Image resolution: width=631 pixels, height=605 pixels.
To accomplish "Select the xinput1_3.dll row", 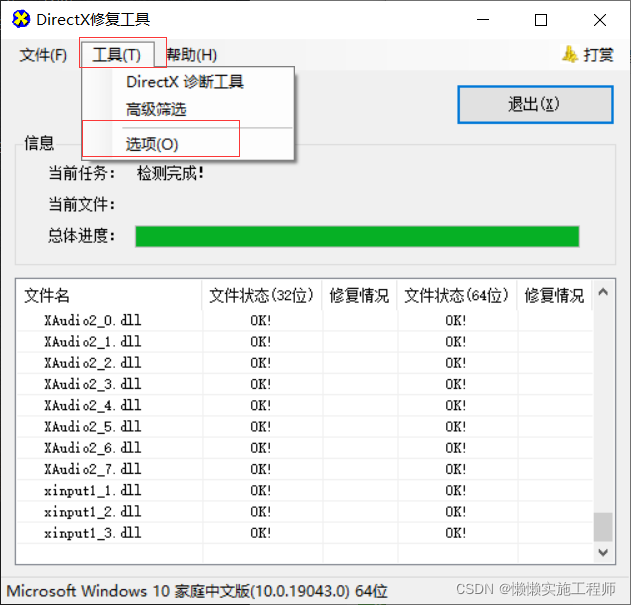I will (305, 533).
